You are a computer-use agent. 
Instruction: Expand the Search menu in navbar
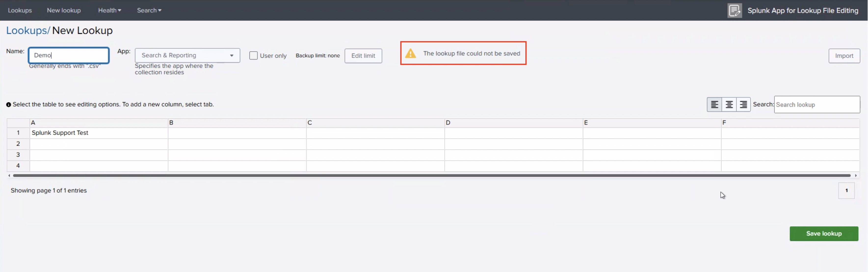pyautogui.click(x=149, y=11)
